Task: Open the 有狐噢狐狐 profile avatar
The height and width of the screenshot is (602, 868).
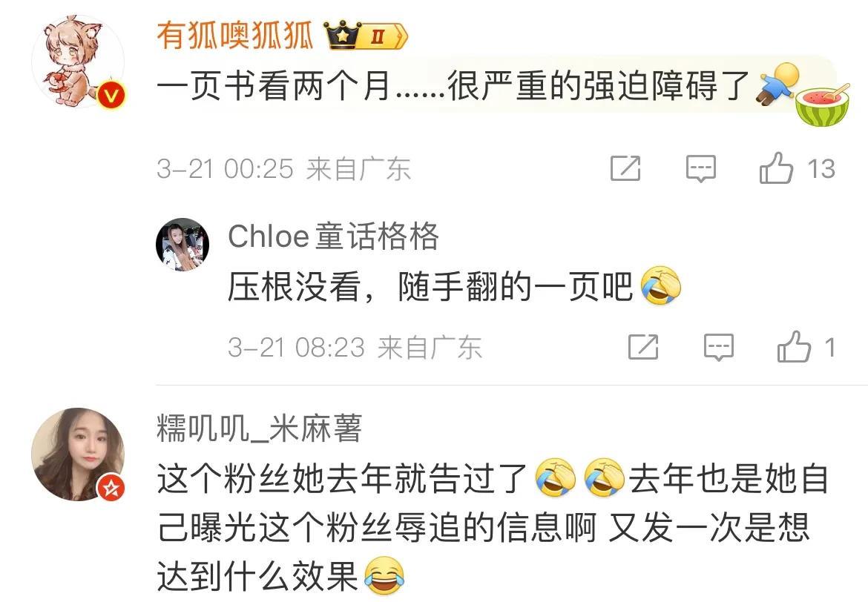Action: (x=78, y=62)
